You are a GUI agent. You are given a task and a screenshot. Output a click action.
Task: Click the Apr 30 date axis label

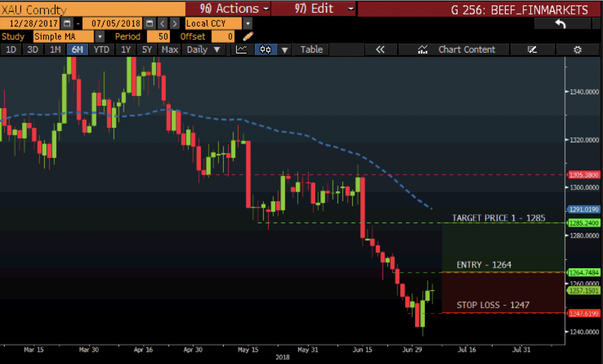click(193, 350)
